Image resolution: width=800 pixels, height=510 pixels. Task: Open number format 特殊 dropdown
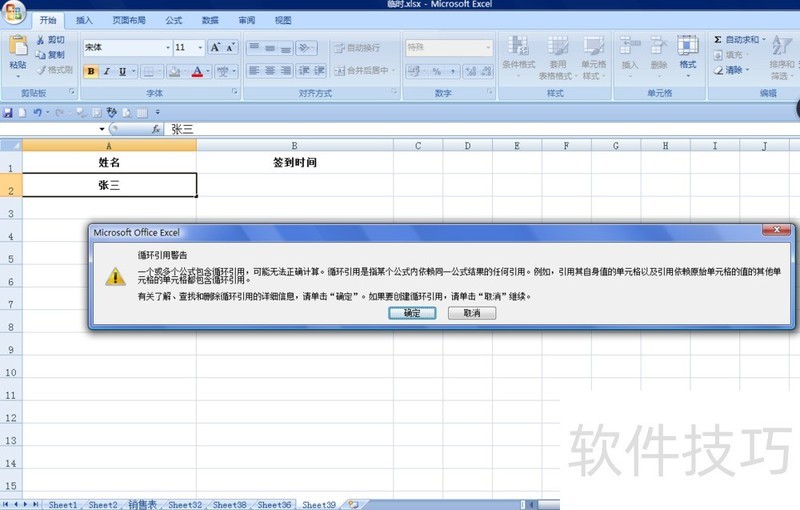[488, 47]
